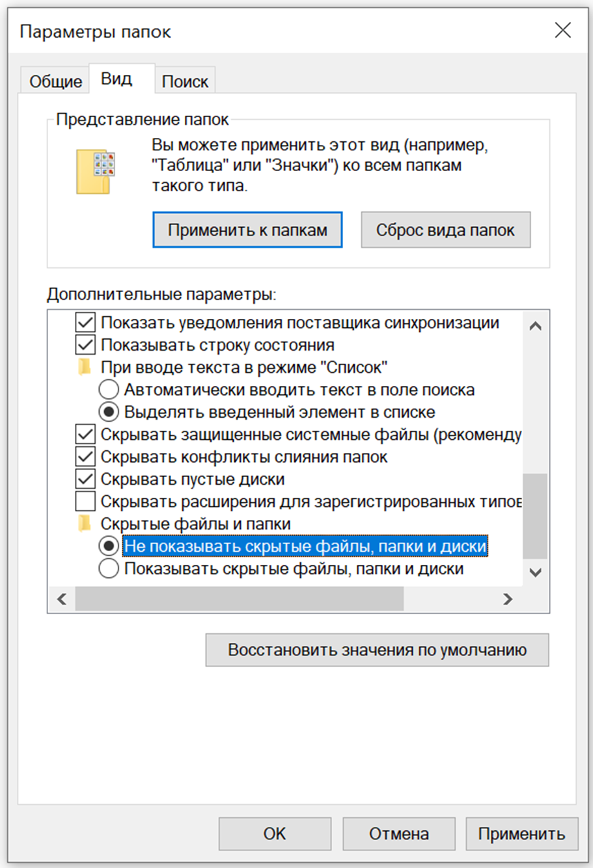Image resolution: width=593 pixels, height=868 pixels.
Task: Toggle «Скрывать пустые диски» checkbox
Action: coord(85,480)
